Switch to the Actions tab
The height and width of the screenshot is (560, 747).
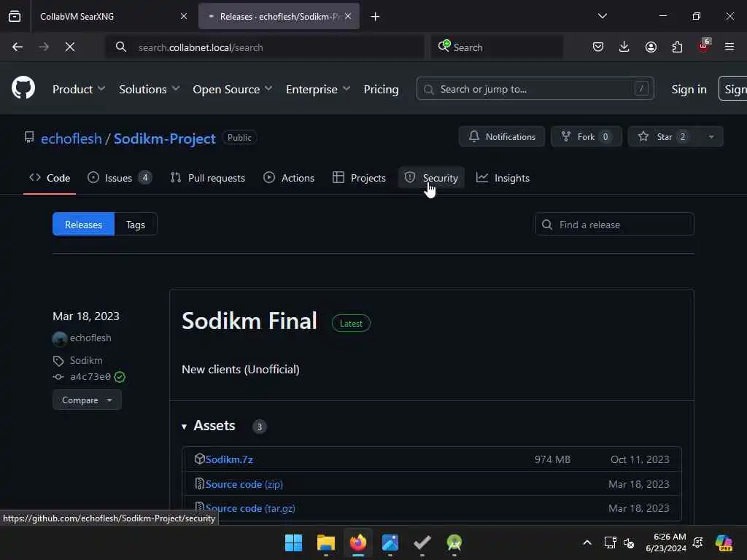pos(289,178)
